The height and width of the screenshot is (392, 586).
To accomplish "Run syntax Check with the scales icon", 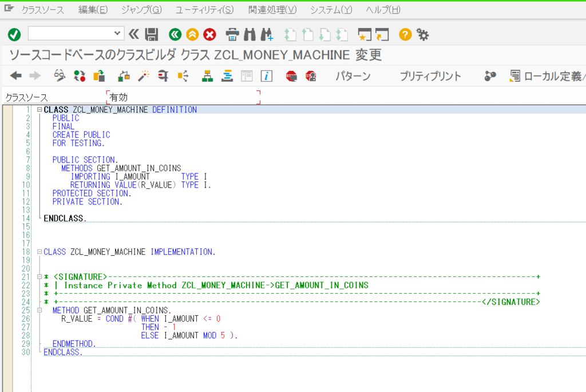I will (124, 76).
